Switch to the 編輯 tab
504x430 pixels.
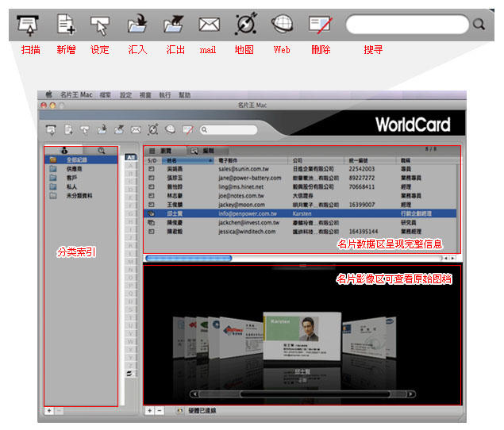[x=208, y=151]
